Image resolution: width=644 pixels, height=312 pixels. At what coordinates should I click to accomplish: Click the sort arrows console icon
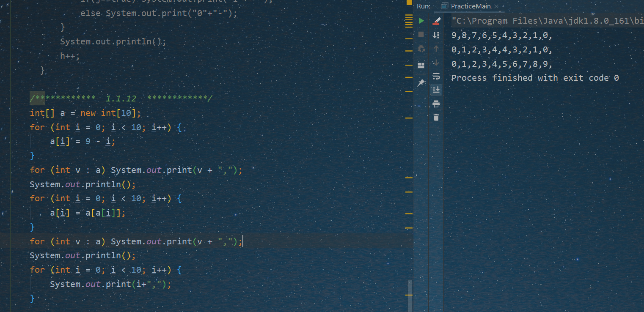436,36
